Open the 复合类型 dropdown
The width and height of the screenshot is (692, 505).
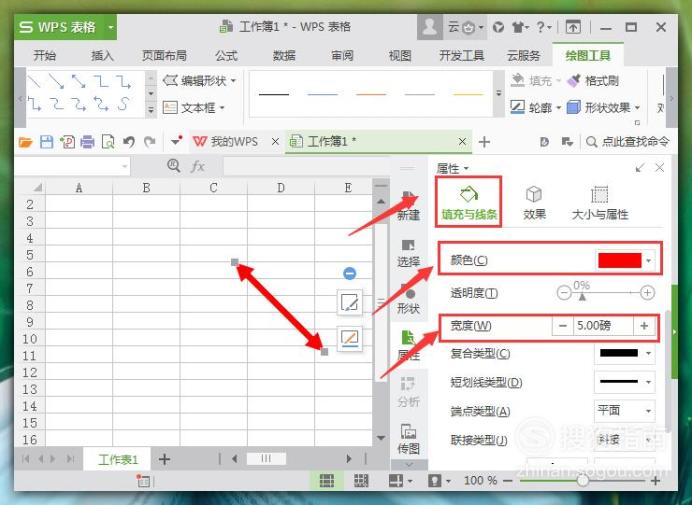tap(624, 353)
